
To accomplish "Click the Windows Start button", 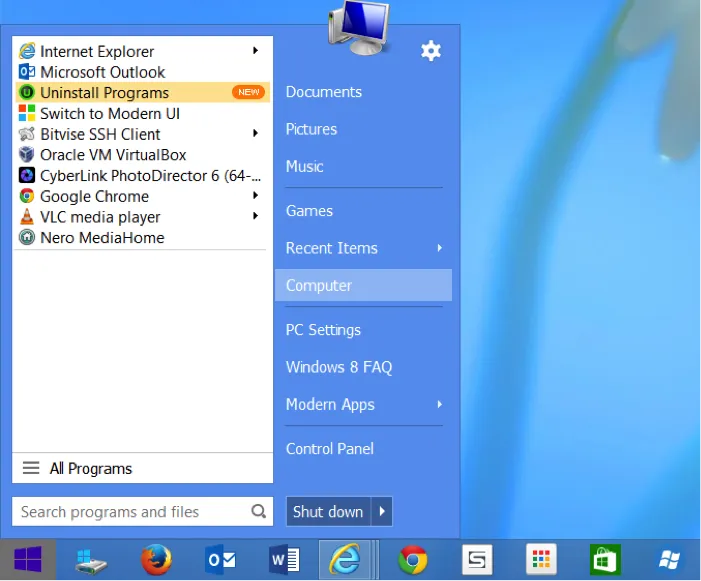I will (28, 560).
